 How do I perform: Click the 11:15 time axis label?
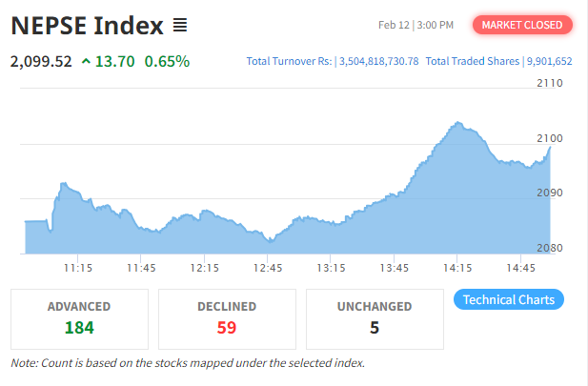[77, 268]
